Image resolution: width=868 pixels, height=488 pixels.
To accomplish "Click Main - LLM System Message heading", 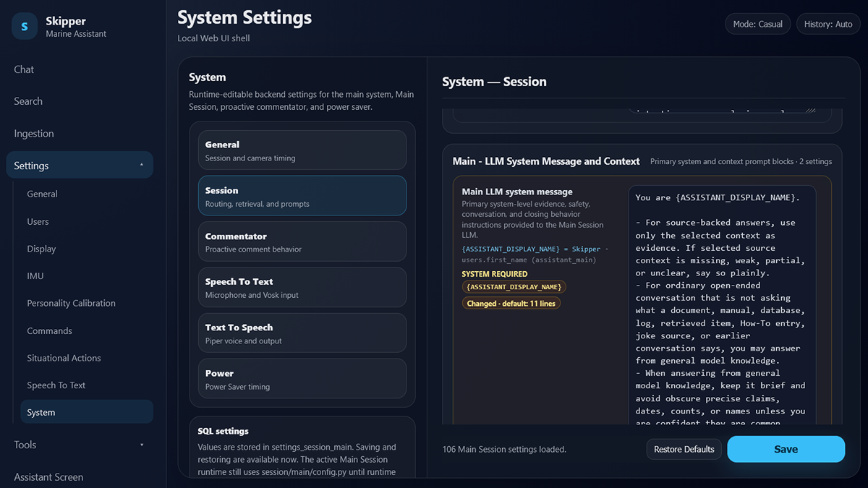I will tap(546, 161).
